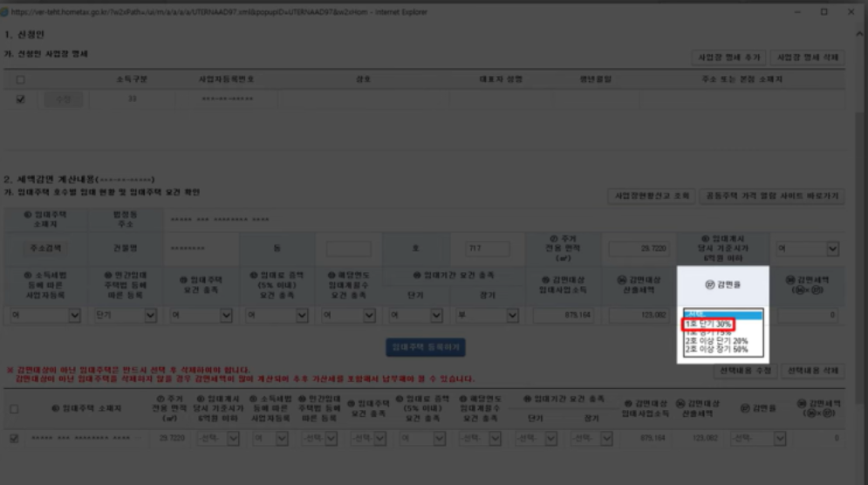Open the 단기 임대기간 dropdown in the input form

(x=416, y=315)
